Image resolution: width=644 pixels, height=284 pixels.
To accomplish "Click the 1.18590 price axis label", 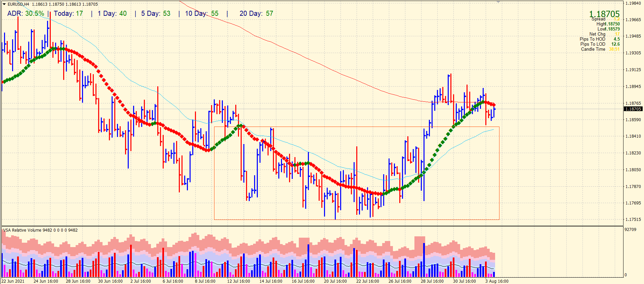I will click(x=633, y=120).
